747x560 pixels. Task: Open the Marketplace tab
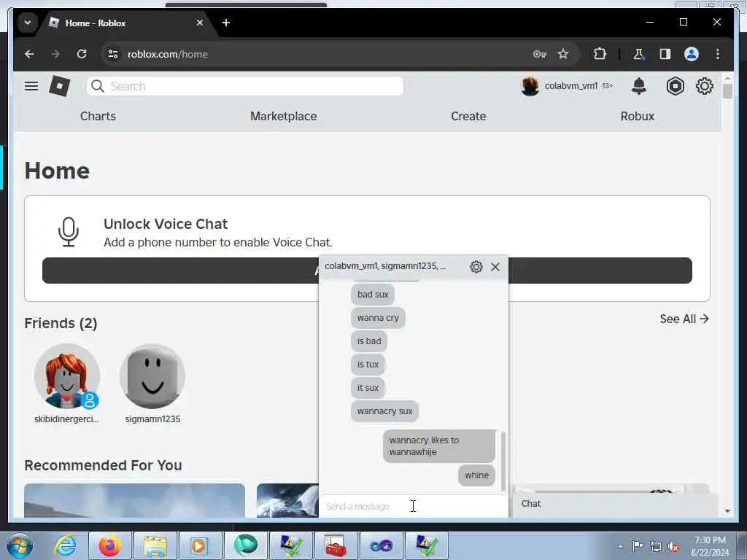(x=284, y=116)
